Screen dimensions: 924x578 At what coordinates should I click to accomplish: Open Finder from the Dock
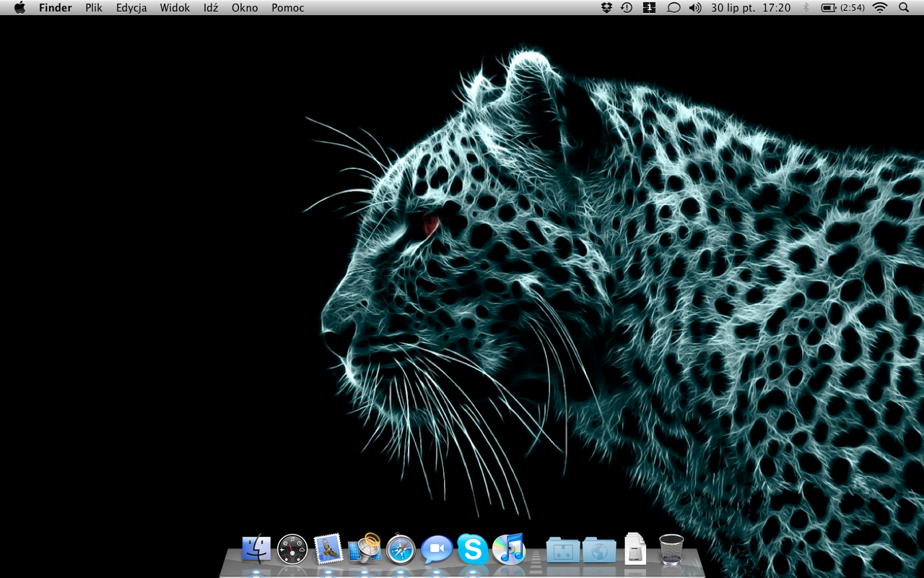[x=256, y=550]
